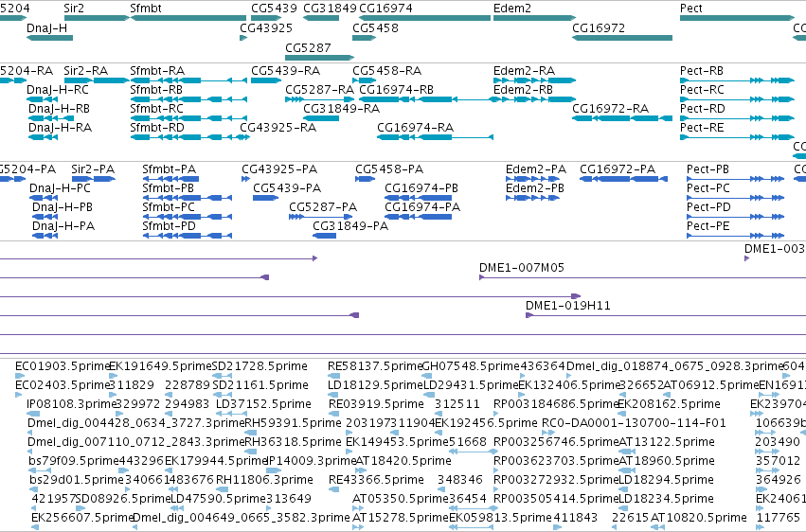Screen dimensions: 806x532
Task: Click the DnaJ-H-RC transcript label
Action: (58, 89)
